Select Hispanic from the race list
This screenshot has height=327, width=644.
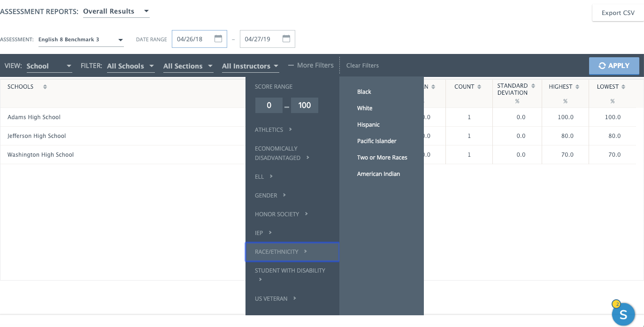pos(368,125)
